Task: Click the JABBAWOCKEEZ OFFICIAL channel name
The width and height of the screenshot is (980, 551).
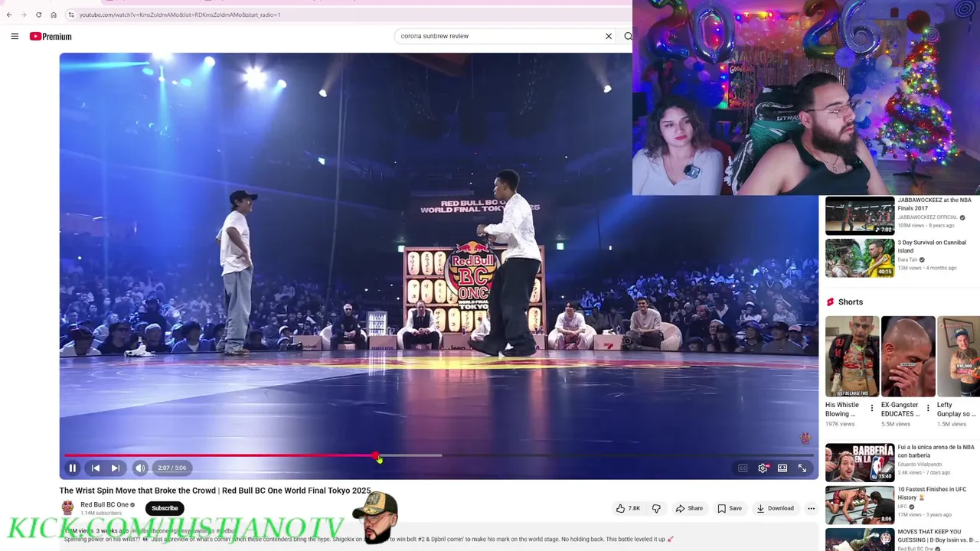Action: [x=927, y=217]
